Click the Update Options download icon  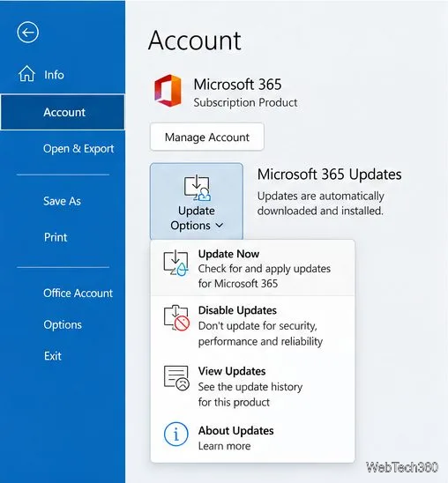pyautogui.click(x=197, y=188)
